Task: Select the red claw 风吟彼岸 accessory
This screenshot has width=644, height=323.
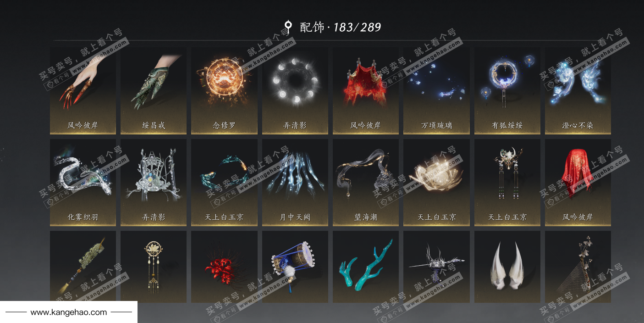Action: pos(83,91)
